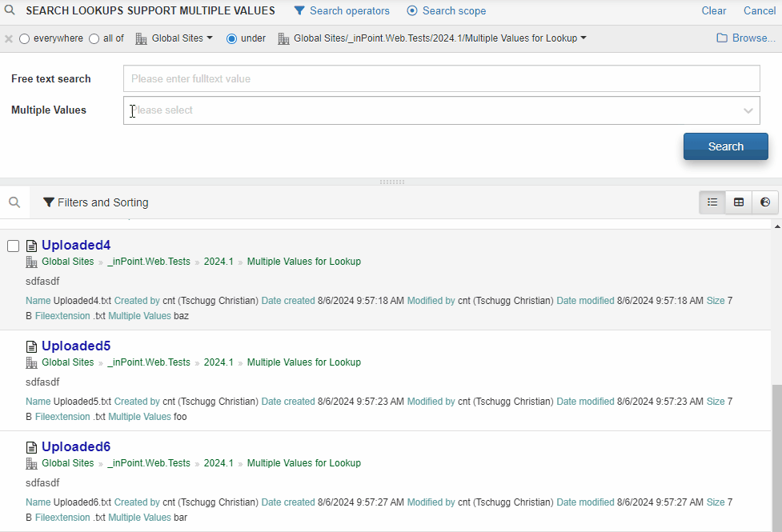Open the Uploaded5 document

(x=76, y=346)
